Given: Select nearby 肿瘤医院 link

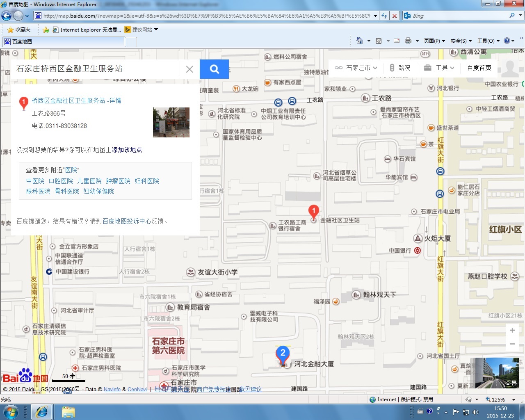Looking at the screenshot, I should [118, 181].
